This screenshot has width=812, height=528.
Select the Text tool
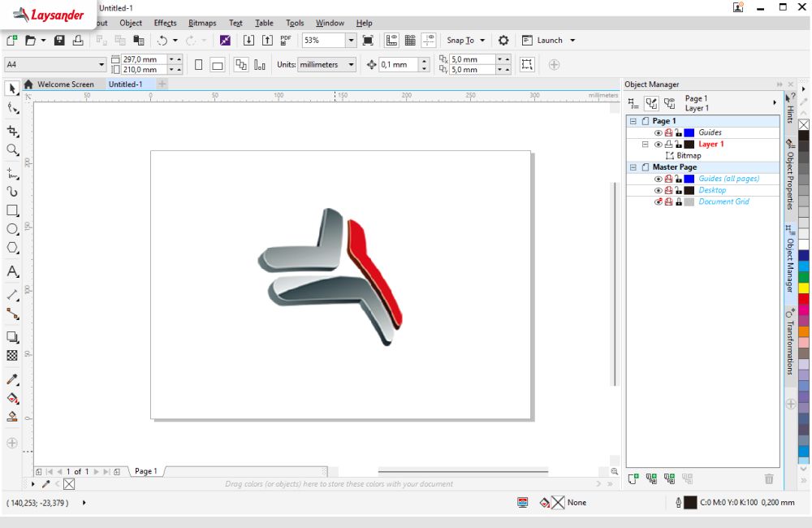(12, 271)
